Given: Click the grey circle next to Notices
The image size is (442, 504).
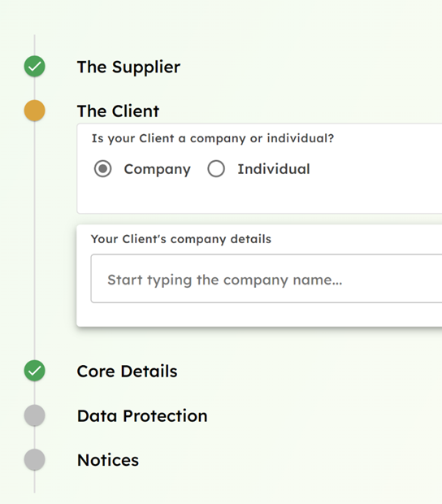Looking at the screenshot, I should (35, 459).
